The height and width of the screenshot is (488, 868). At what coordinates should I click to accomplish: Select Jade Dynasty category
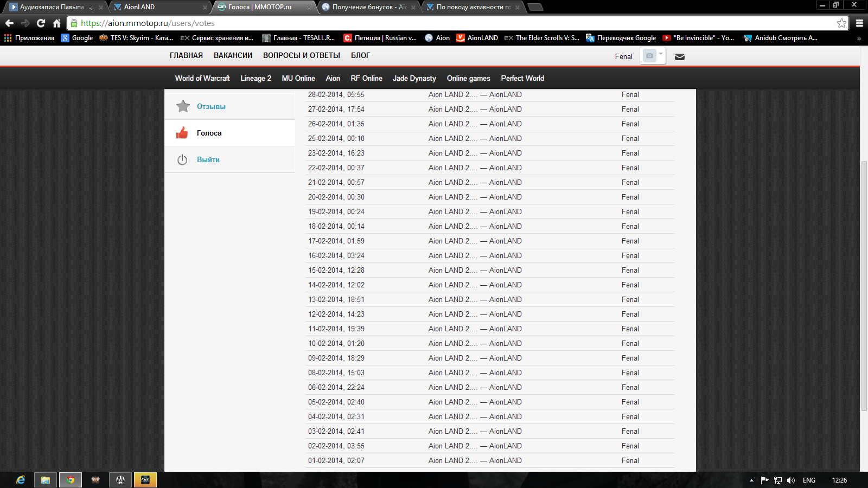414,78
